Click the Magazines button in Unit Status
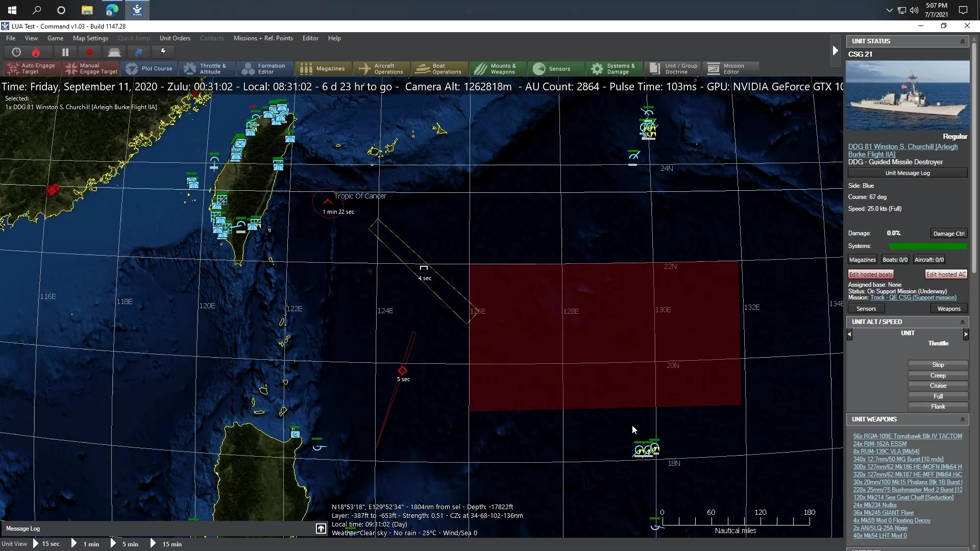The width and height of the screenshot is (980, 551). click(862, 260)
